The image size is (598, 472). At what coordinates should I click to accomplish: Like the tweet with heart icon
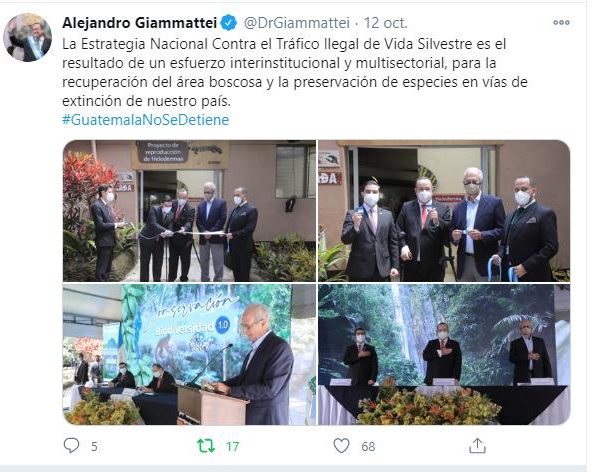341,446
